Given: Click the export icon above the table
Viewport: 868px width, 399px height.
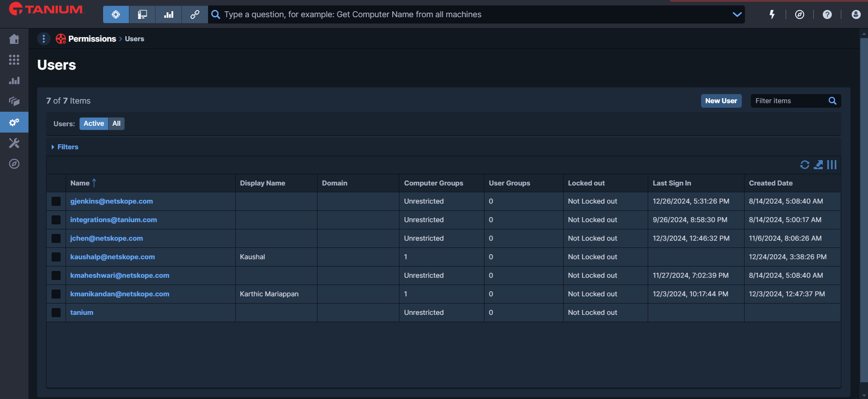Looking at the screenshot, I should (818, 165).
